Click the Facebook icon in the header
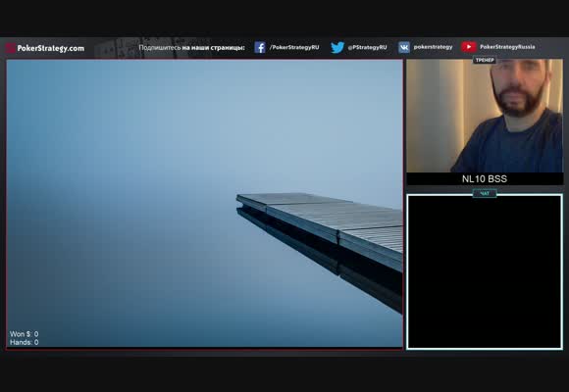The image size is (569, 392). 260,47
